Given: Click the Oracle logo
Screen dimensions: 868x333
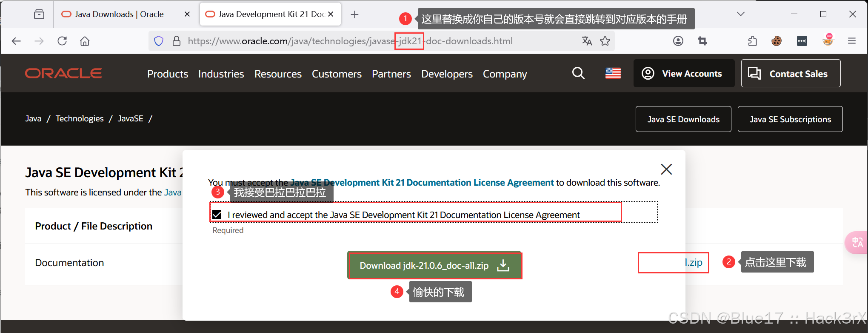Looking at the screenshot, I should point(63,73).
